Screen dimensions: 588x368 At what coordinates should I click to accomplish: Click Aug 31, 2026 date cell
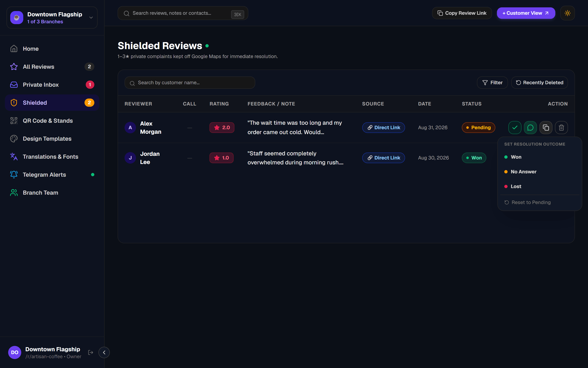click(432, 128)
